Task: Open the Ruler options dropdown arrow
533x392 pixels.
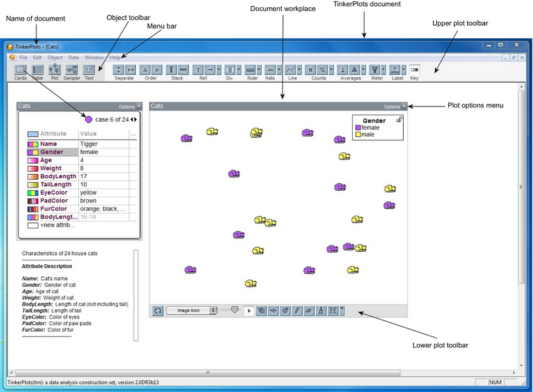Action: click(259, 70)
